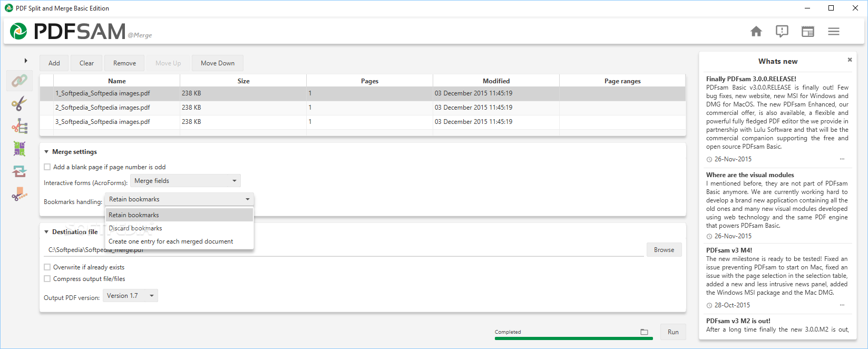Open news 'PDFsam v3 M2 is out!'
This screenshot has width=868, height=349.
point(738,321)
